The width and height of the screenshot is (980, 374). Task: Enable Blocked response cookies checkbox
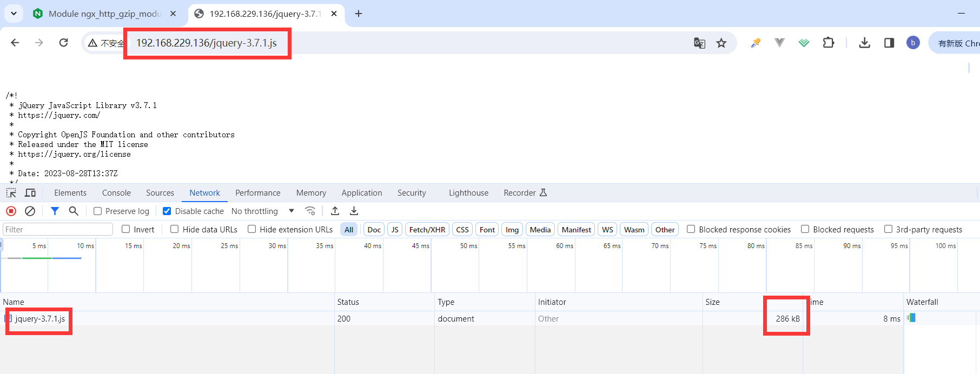(691, 229)
